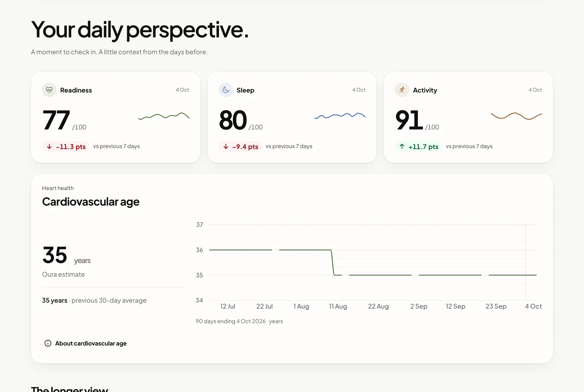Click the Heart health label

coord(58,188)
